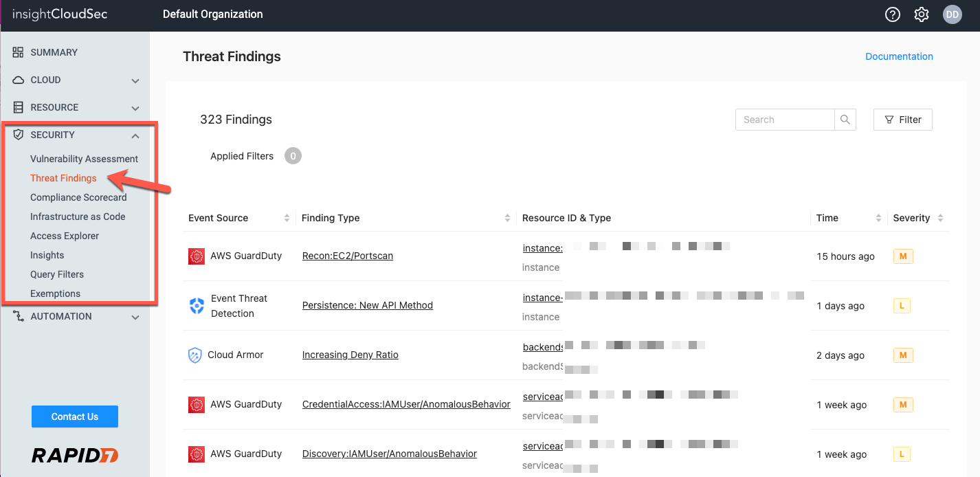Open Discovery:IAMUser/AnomalousBehavior finding
This screenshot has width=980, height=477.
pos(390,454)
